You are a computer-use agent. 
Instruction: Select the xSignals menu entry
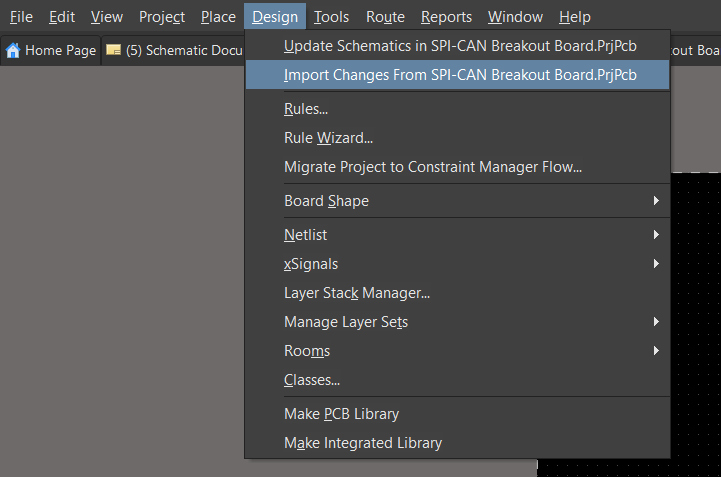(x=458, y=264)
